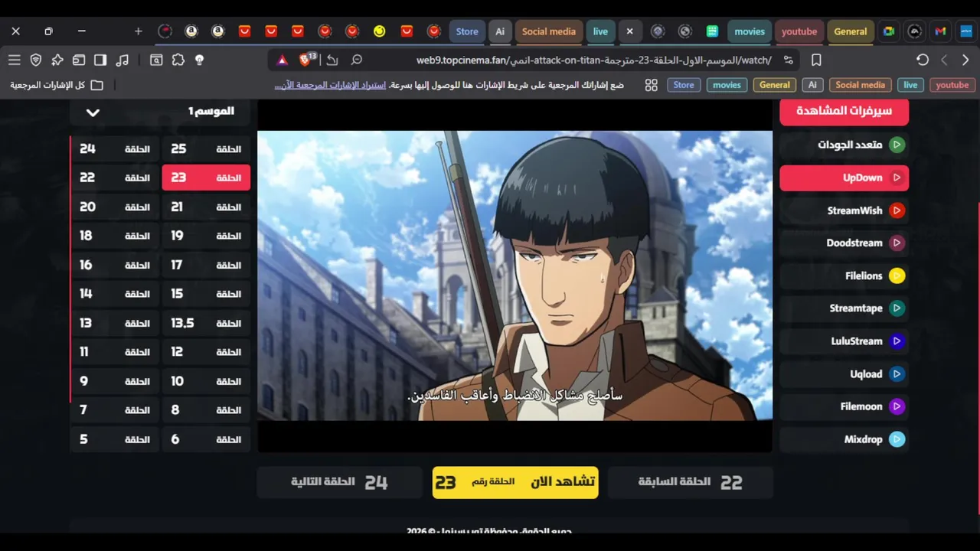Open the pinned Google Meet tab
Viewport: 980px width, 551px height.
pos(888,31)
